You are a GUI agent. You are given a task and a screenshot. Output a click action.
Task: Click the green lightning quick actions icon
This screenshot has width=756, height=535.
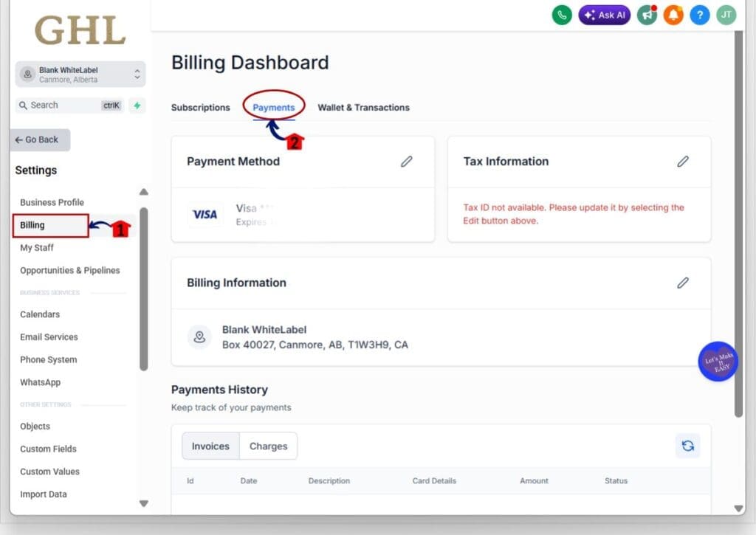[137, 105]
